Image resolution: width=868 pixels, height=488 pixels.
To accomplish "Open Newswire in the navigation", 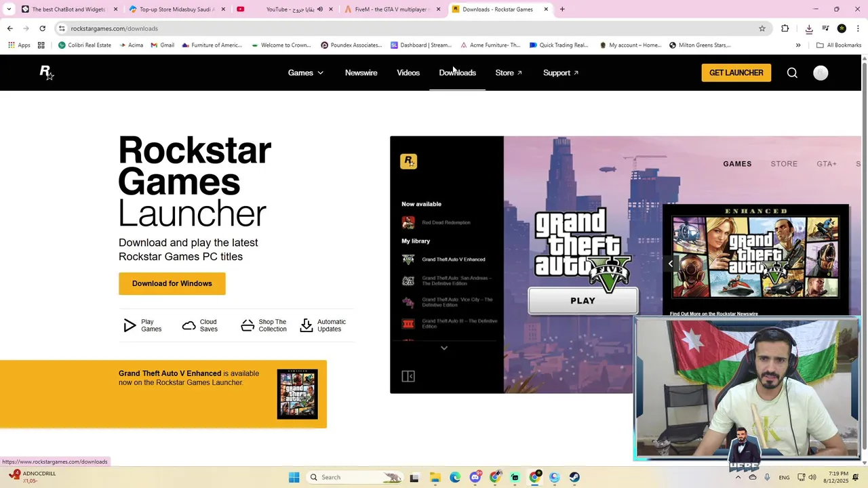I will pos(361,73).
